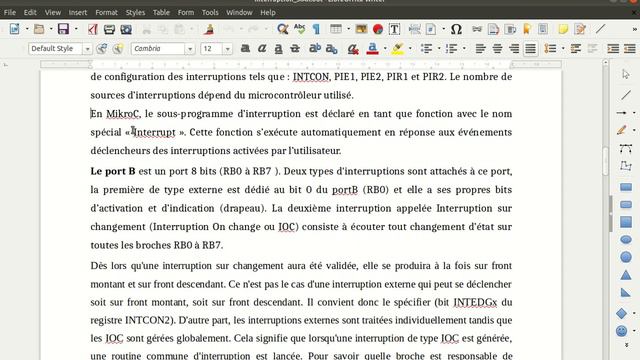640x360 pixels.
Task: Open the paragraph style dropdown arrow
Action: (87, 49)
